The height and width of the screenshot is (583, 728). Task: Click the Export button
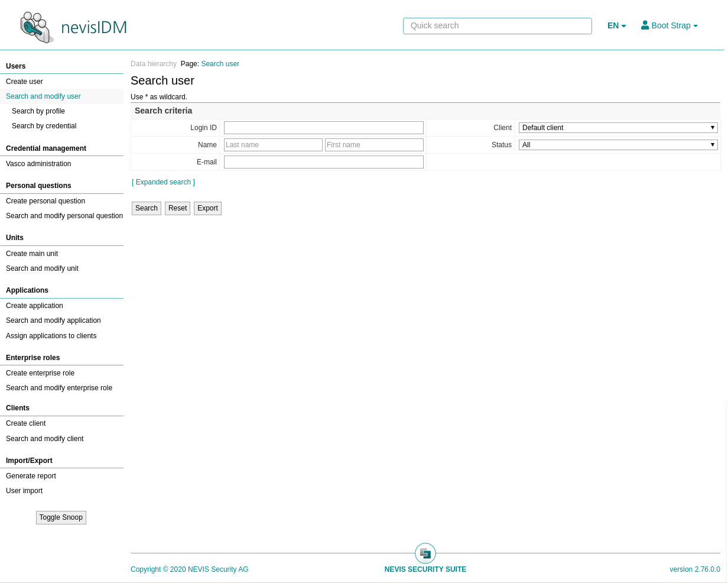click(x=207, y=208)
